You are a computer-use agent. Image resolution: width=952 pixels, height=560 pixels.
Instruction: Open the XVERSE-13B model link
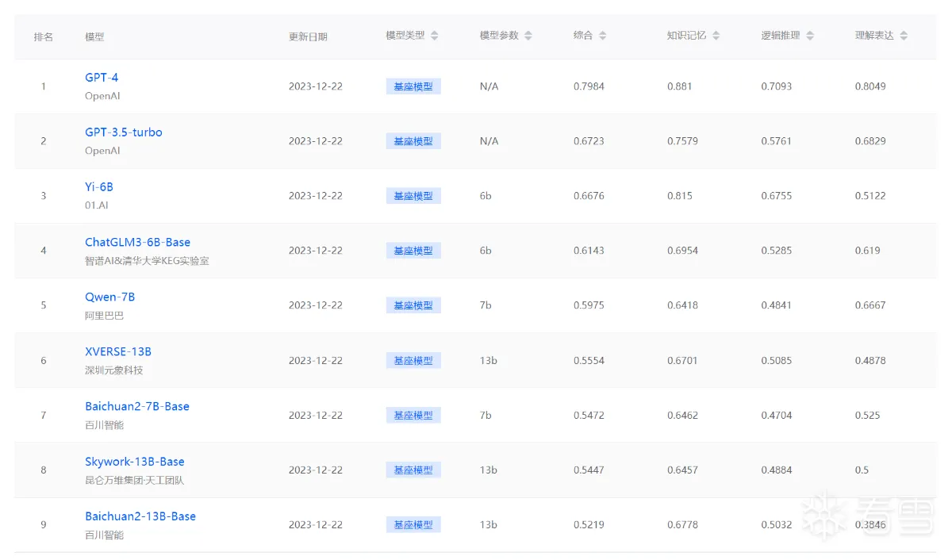[x=118, y=351]
